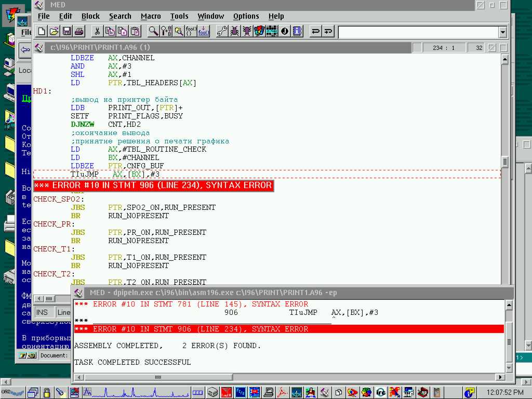Image resolution: width=532 pixels, height=399 pixels.
Task: Click the editor vertical scrollbar thumb
Action: click(505, 162)
